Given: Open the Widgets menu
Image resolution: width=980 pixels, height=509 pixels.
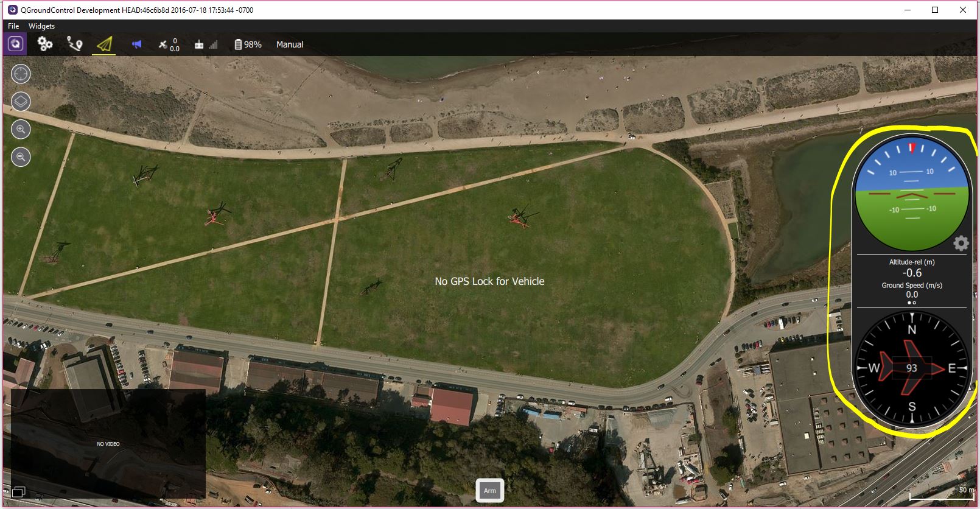Looking at the screenshot, I should pyautogui.click(x=41, y=26).
